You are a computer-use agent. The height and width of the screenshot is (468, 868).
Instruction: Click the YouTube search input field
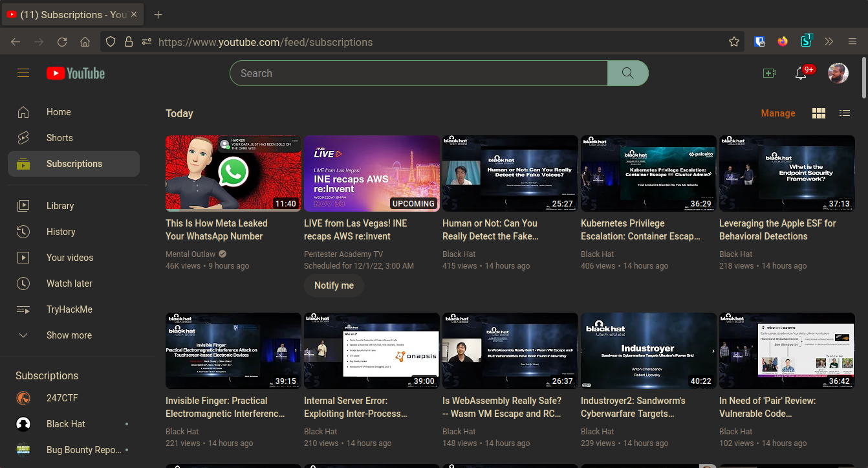tap(418, 73)
